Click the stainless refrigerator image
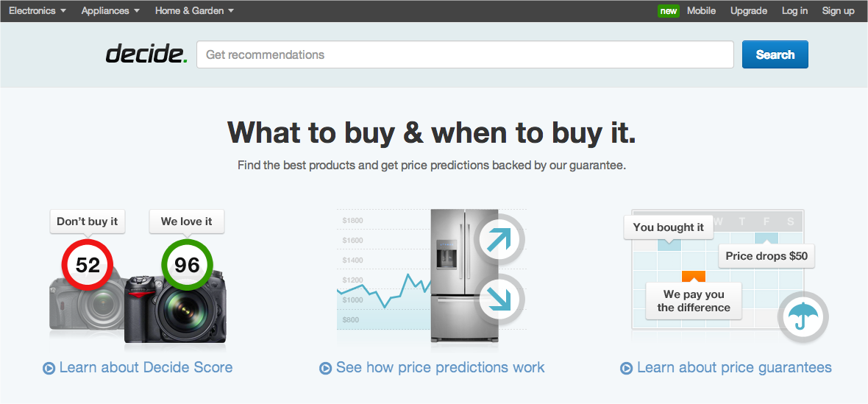The image size is (868, 404). point(464,274)
